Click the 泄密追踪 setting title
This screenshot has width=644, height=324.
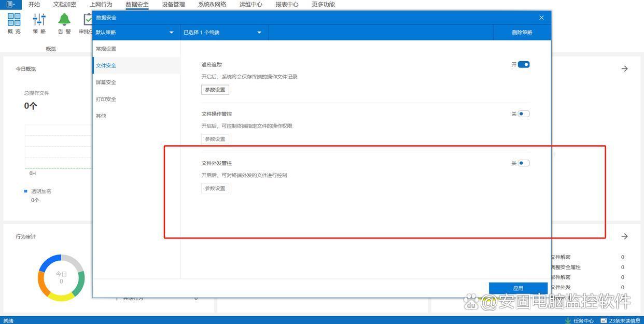[212, 65]
